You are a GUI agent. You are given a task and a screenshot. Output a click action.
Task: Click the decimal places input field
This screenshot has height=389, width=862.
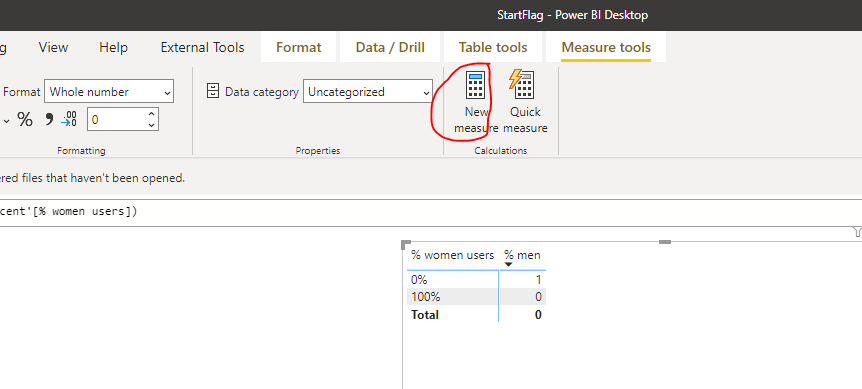click(117, 119)
